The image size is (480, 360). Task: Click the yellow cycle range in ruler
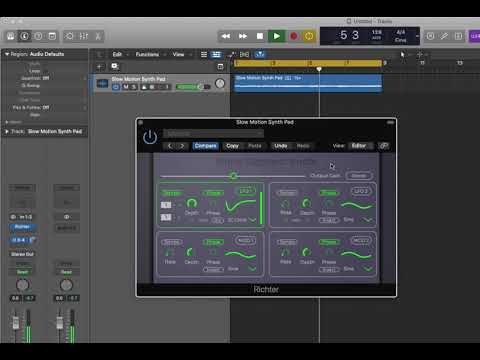pos(308,63)
